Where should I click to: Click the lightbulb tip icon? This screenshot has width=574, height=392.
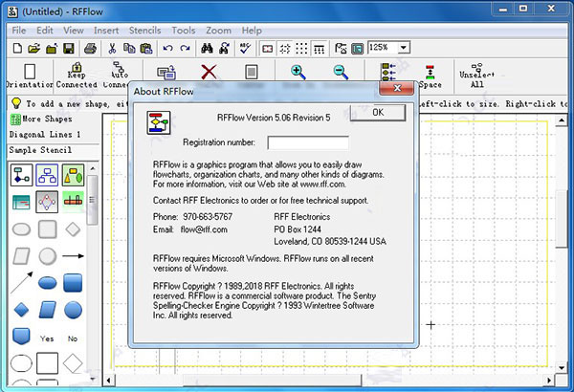[x=16, y=103]
